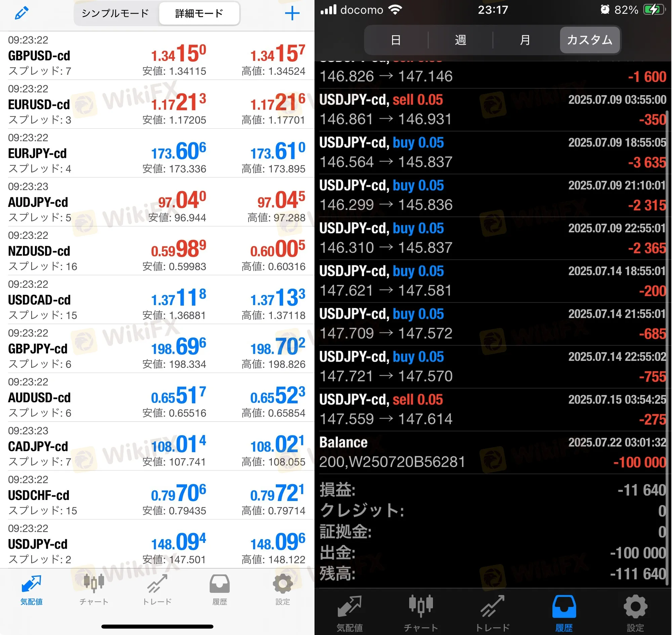Screen dimensions: 672x635
Task: Add a new symbol with plus icon
Action: (292, 13)
